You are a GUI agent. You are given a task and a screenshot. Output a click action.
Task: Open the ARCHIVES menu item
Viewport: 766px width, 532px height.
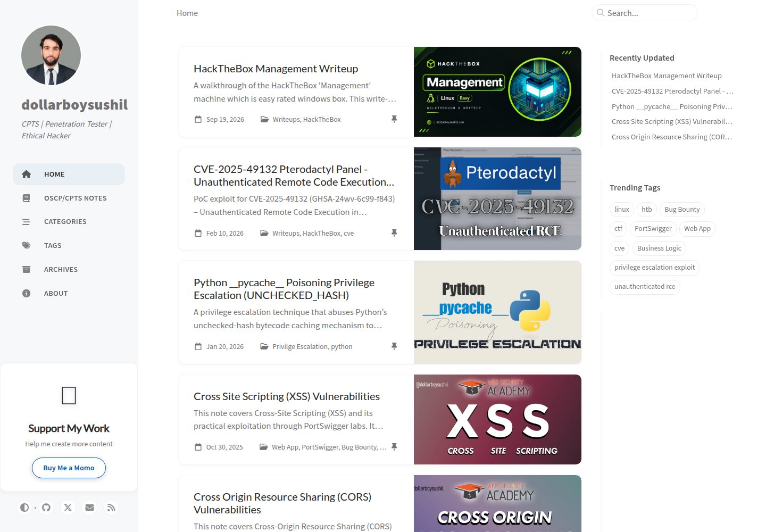coord(69,269)
